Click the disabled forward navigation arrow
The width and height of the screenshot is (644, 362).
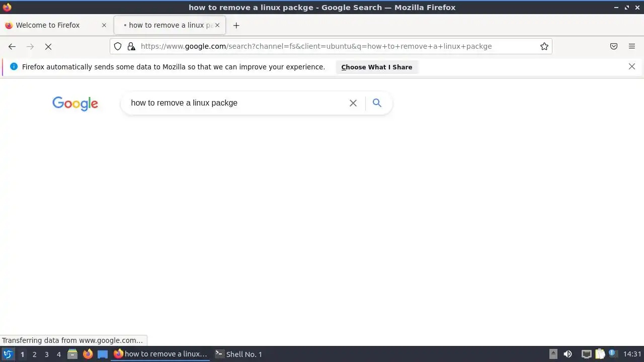tap(30, 46)
